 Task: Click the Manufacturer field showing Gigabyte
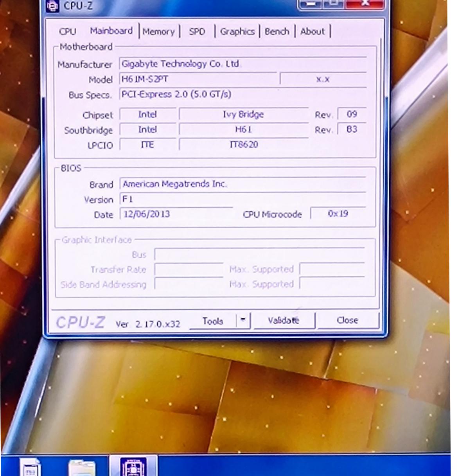[x=242, y=64]
